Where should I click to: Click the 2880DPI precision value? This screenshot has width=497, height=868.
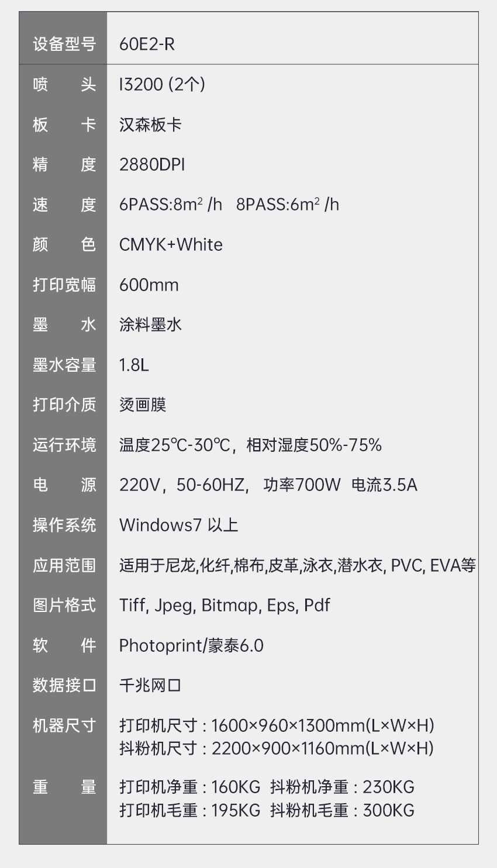point(152,165)
